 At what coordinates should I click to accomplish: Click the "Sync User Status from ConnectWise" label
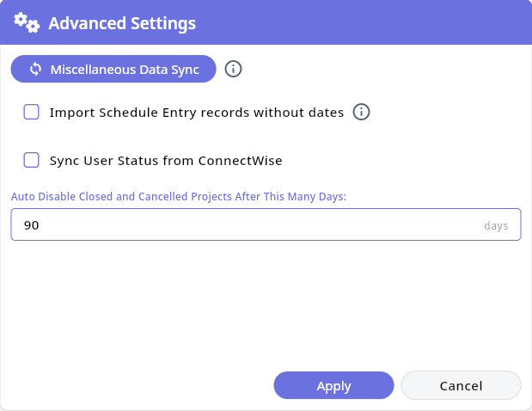[166, 160]
